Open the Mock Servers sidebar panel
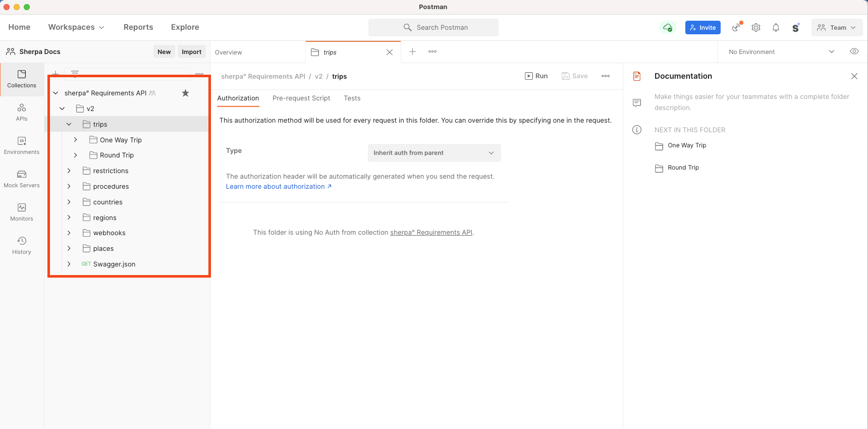 click(22, 179)
